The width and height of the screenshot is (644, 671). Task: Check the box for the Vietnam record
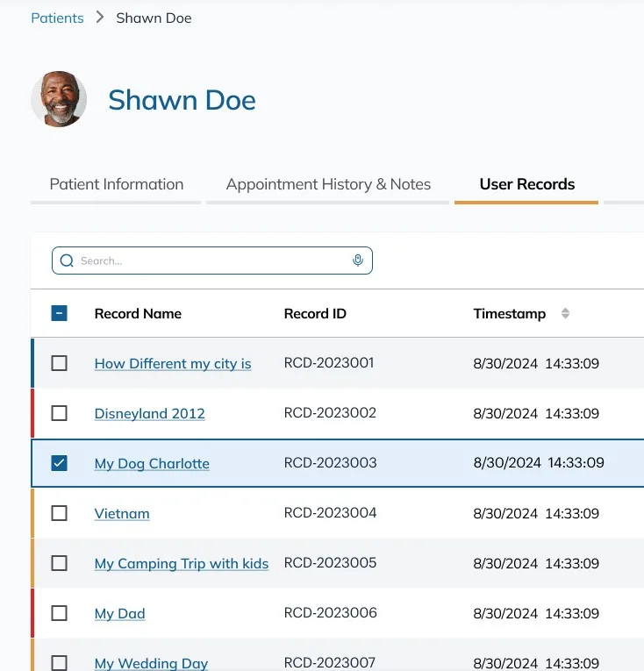point(59,513)
